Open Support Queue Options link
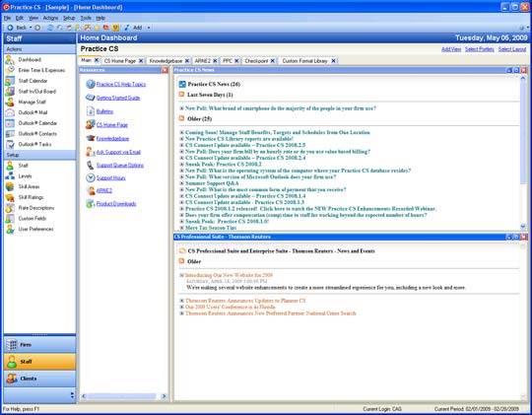Image resolution: width=532 pixels, height=415 pixels. pos(120,165)
